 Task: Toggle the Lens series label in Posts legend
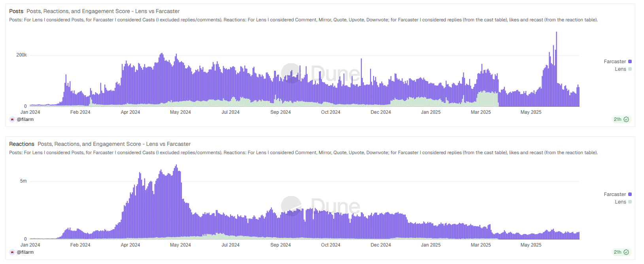(620, 69)
